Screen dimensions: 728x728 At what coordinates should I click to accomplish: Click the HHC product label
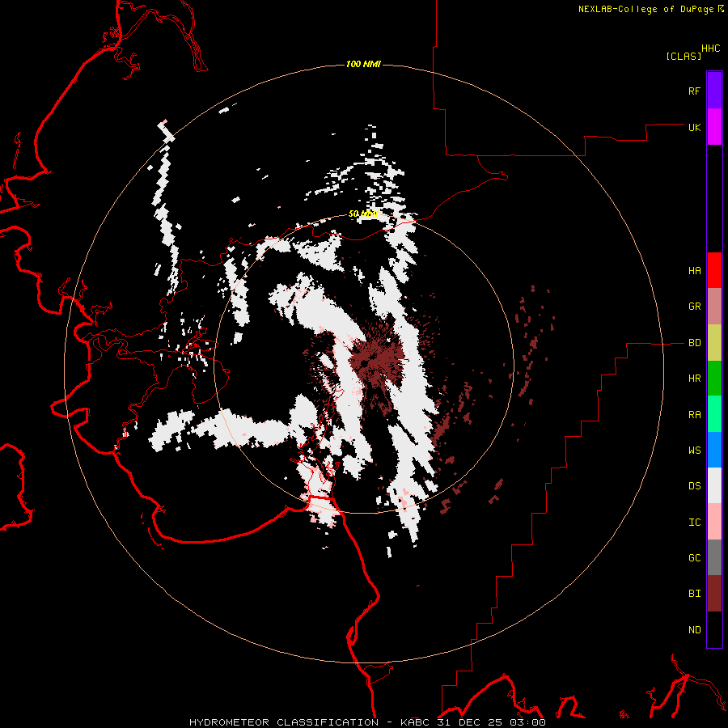tap(711, 49)
